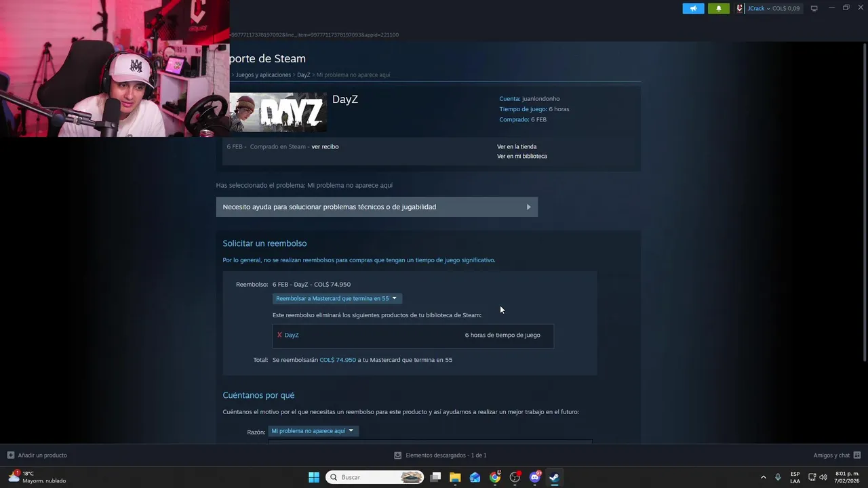Image resolution: width=868 pixels, height=488 pixels.
Task: Click 'Tiempo de juego: 6 horas' text
Action: point(534,109)
